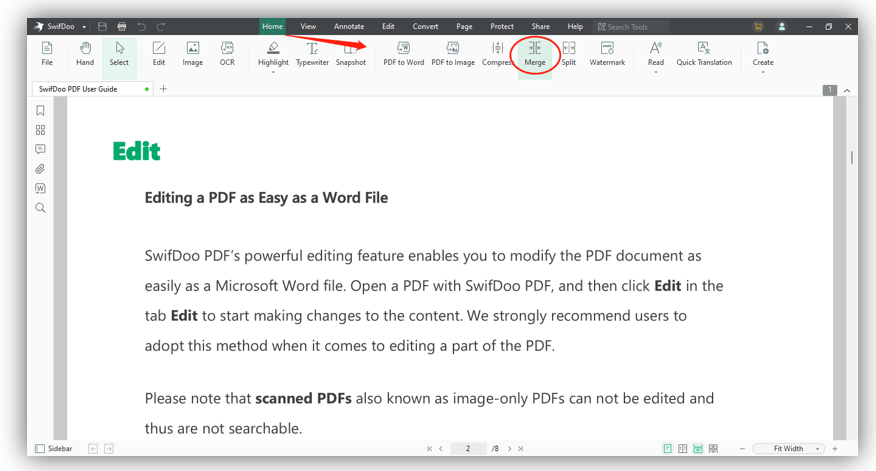The width and height of the screenshot is (876, 471).
Task: Go to the next page
Action: (510, 449)
